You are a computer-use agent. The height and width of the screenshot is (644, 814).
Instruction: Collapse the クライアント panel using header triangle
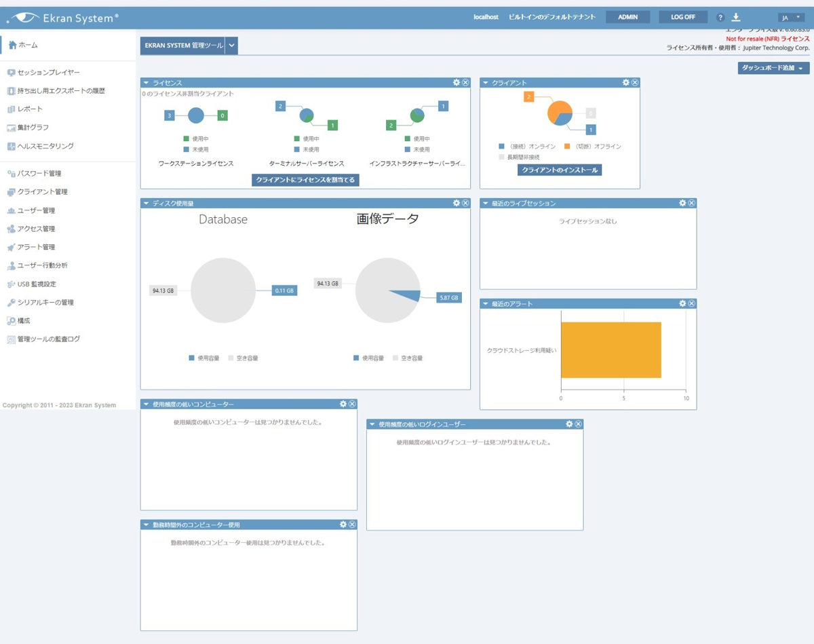pyautogui.click(x=485, y=83)
